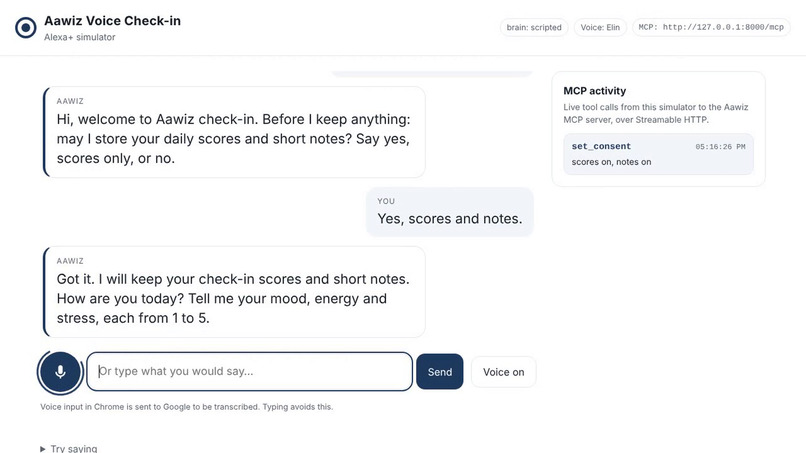Screen dimensions: 806x453
Task: Click the 'Live tool calls' description text
Action: [x=655, y=113]
